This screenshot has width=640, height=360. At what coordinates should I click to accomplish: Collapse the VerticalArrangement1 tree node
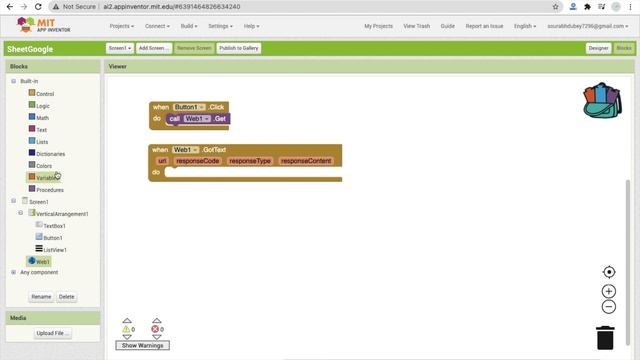pyautogui.click(x=20, y=213)
